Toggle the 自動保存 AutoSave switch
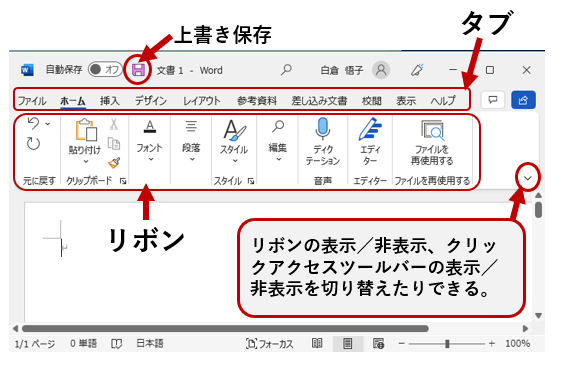The image size is (565, 371). (x=105, y=69)
